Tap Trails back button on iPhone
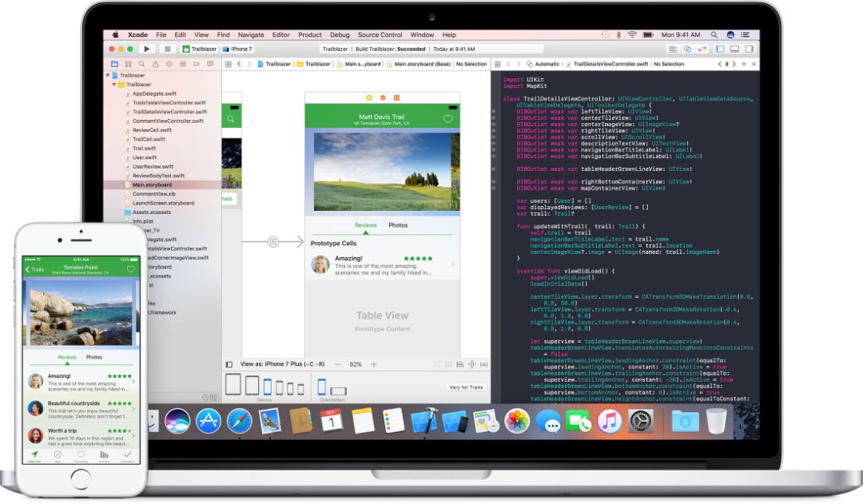Screen dimensions: 863x504 click(34, 269)
